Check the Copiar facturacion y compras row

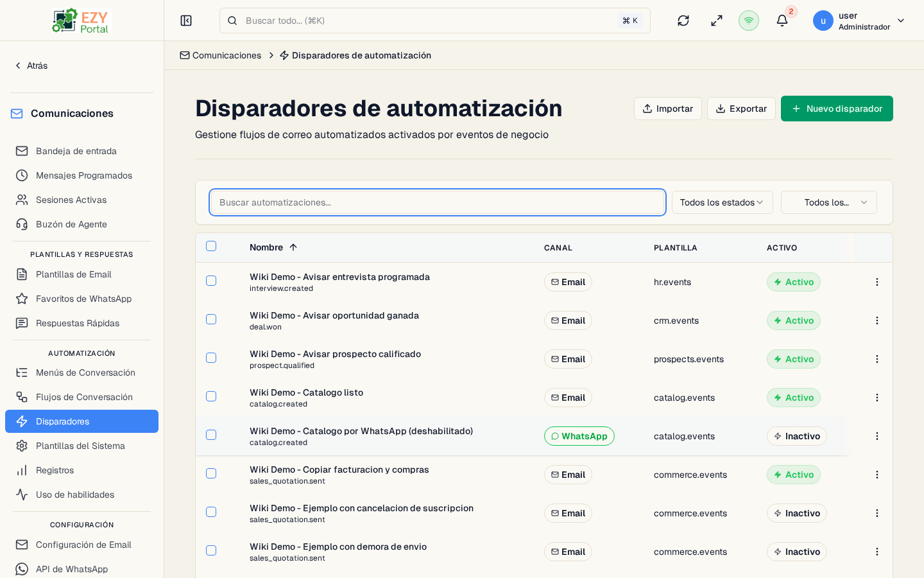click(211, 473)
